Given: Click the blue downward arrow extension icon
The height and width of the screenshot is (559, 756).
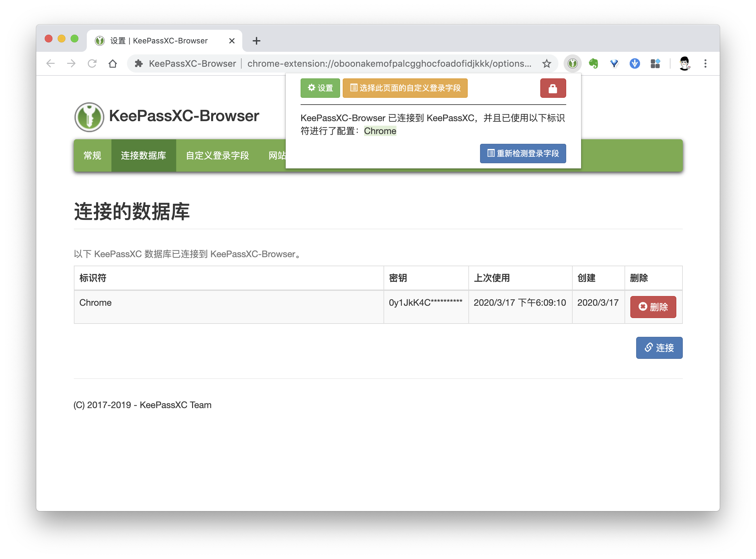Looking at the screenshot, I should pyautogui.click(x=635, y=63).
